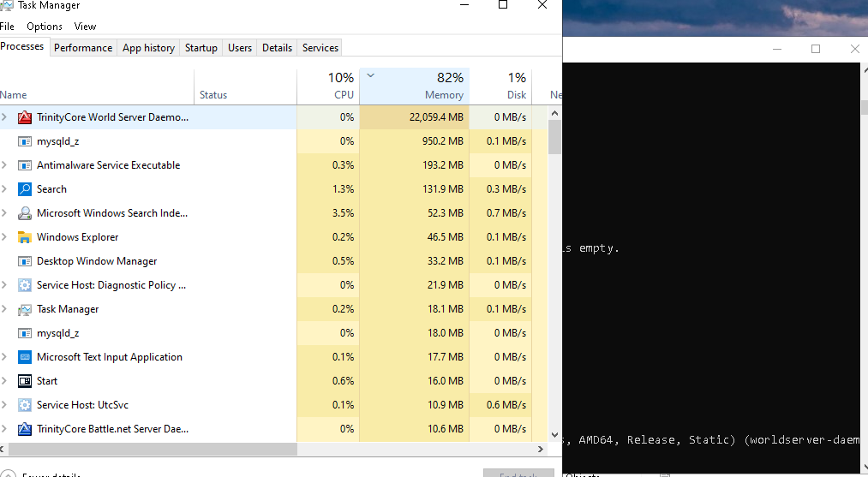Click the Desktop Window Manager icon
868x477 pixels.
(x=24, y=261)
